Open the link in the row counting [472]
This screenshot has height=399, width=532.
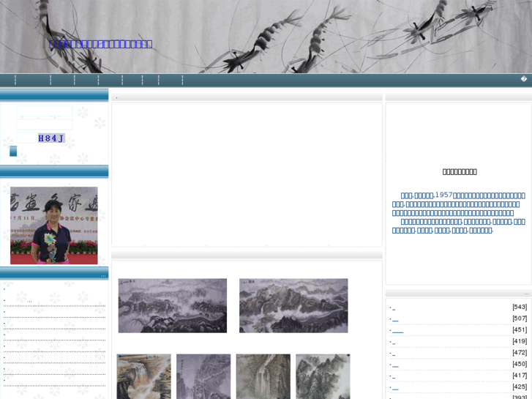pyautogui.click(x=394, y=355)
